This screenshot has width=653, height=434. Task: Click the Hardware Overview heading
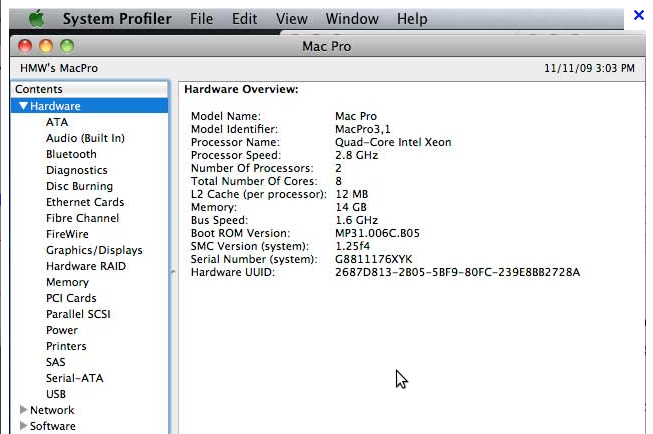[x=241, y=89]
